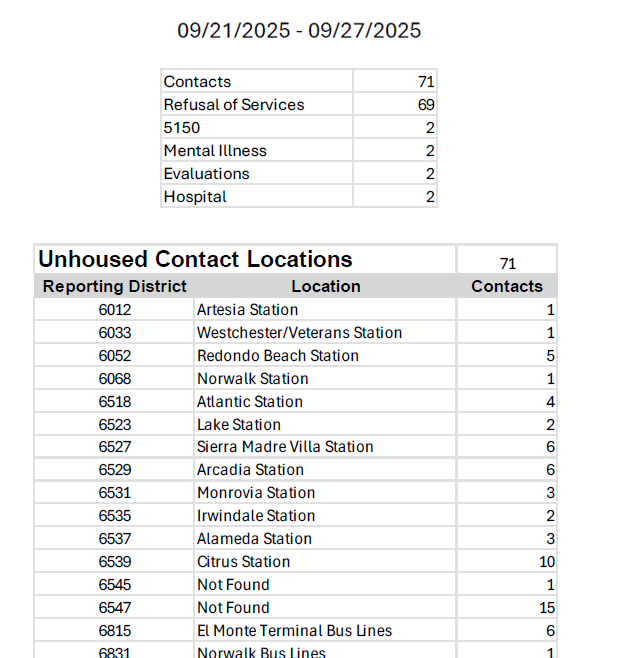617x658 pixels.
Task: Click the Not Found cell for district 6547
Action: [233, 608]
